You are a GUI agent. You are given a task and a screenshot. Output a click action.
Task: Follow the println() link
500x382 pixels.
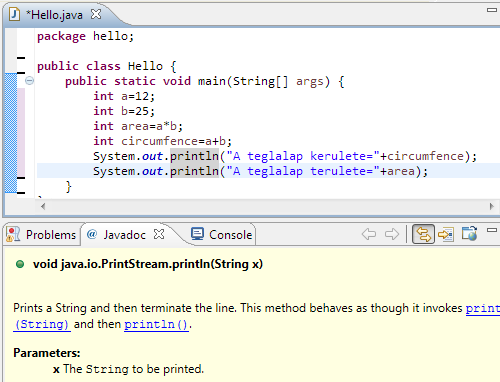click(x=156, y=324)
